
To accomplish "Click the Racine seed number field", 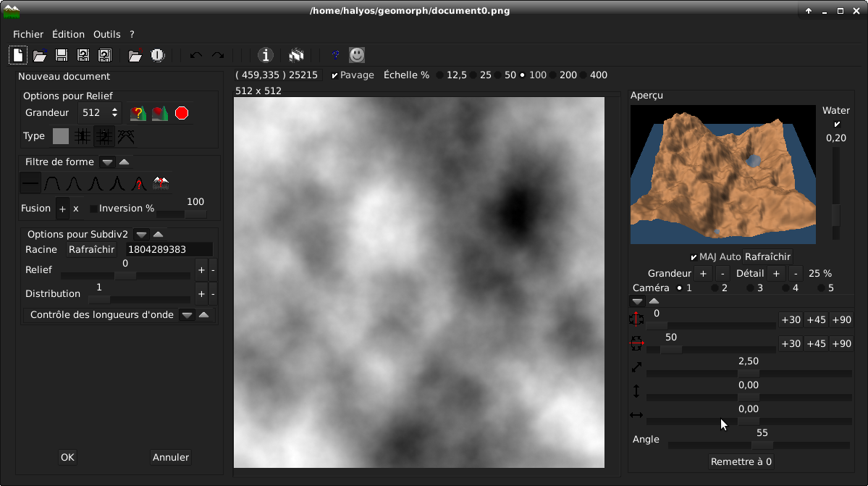I will coord(167,250).
